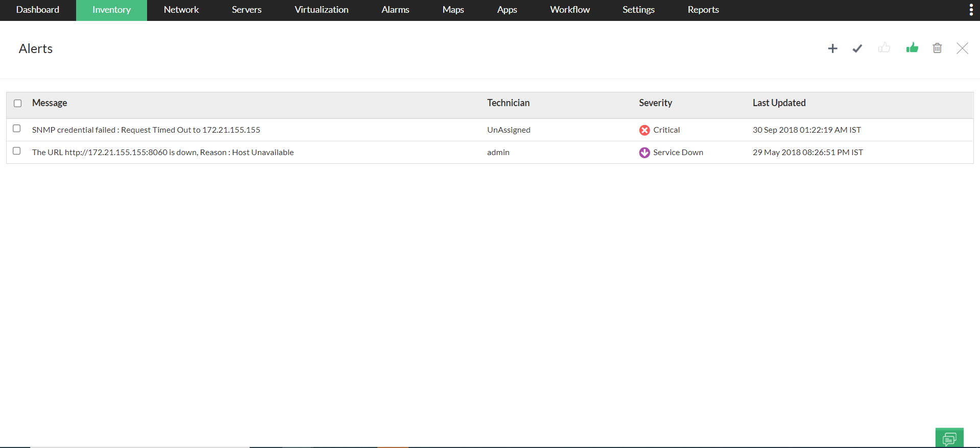Viewport: 980px width, 448px height.
Task: Close the Alerts panel with X icon
Action: pyautogui.click(x=962, y=48)
